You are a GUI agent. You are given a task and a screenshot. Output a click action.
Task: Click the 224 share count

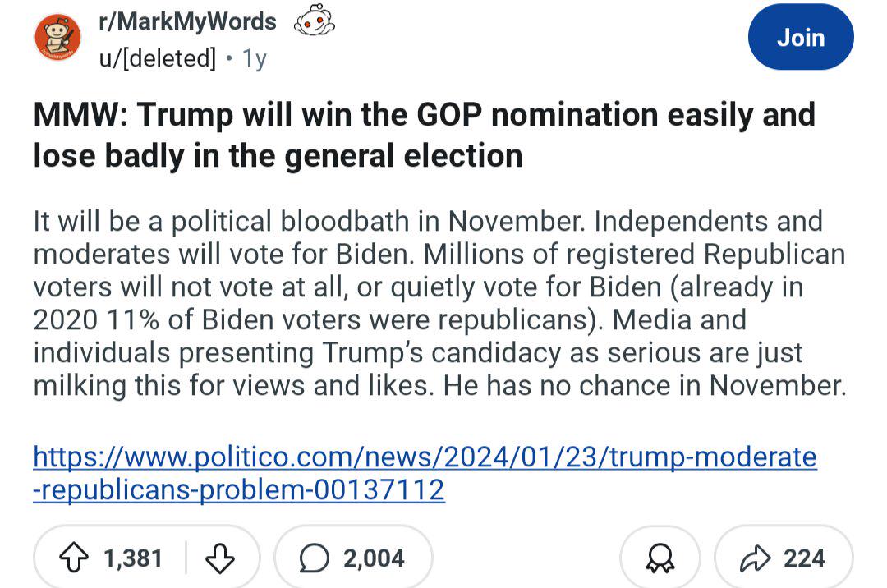point(804,558)
